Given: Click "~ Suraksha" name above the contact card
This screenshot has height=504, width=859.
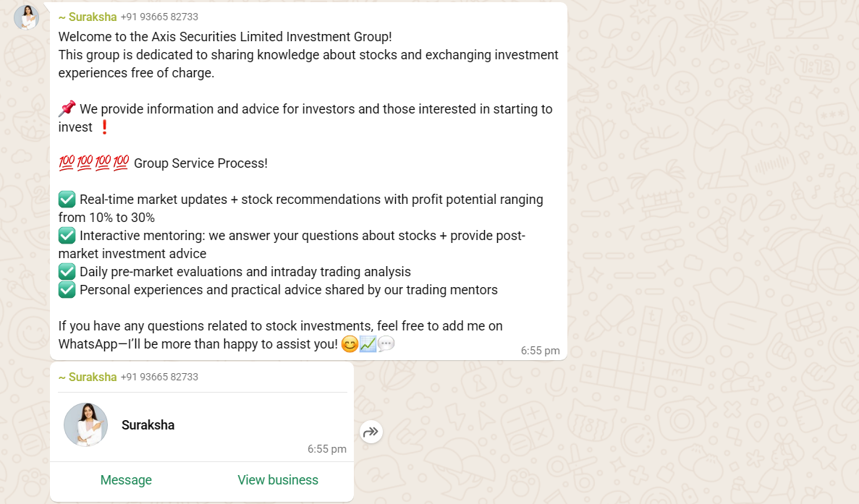Looking at the screenshot, I should coord(88,377).
